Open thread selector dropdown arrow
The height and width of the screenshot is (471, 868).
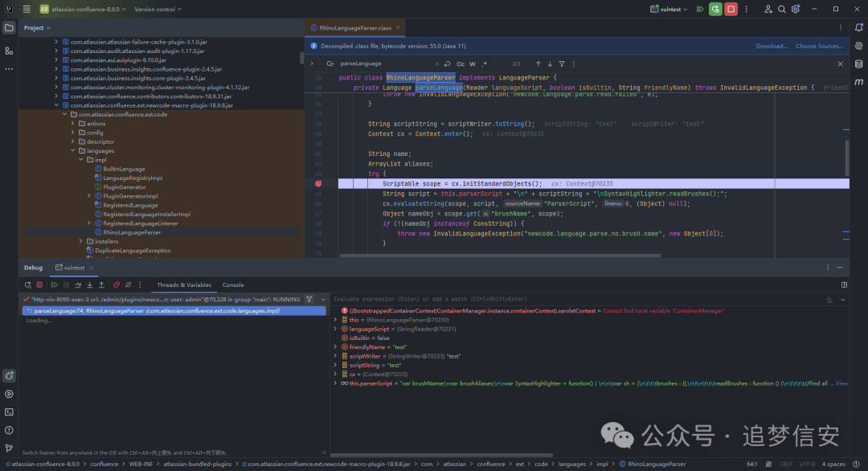(323, 300)
